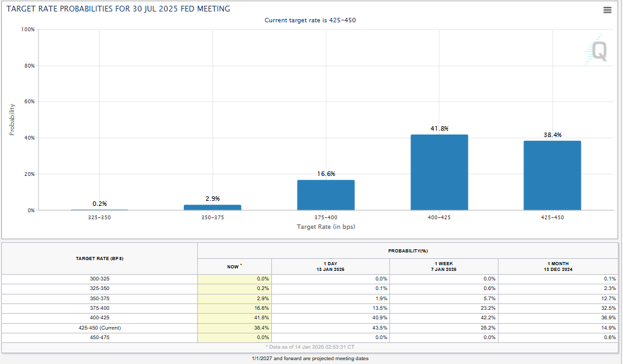
Task: Click the 100% y-axis tick label
Action: click(x=28, y=29)
